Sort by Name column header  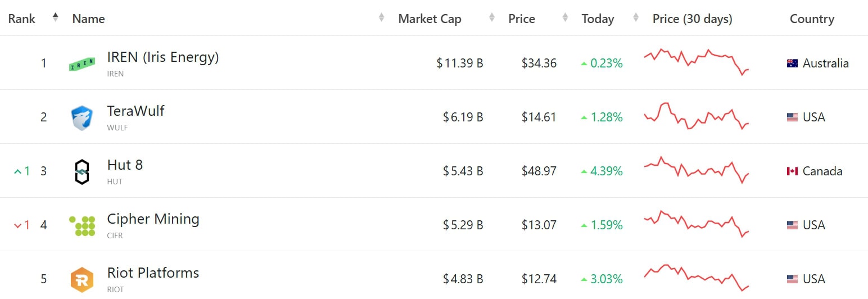click(89, 19)
